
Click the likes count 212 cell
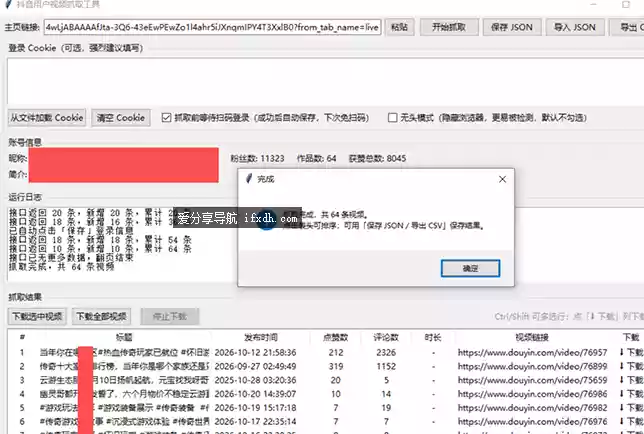coord(336,352)
